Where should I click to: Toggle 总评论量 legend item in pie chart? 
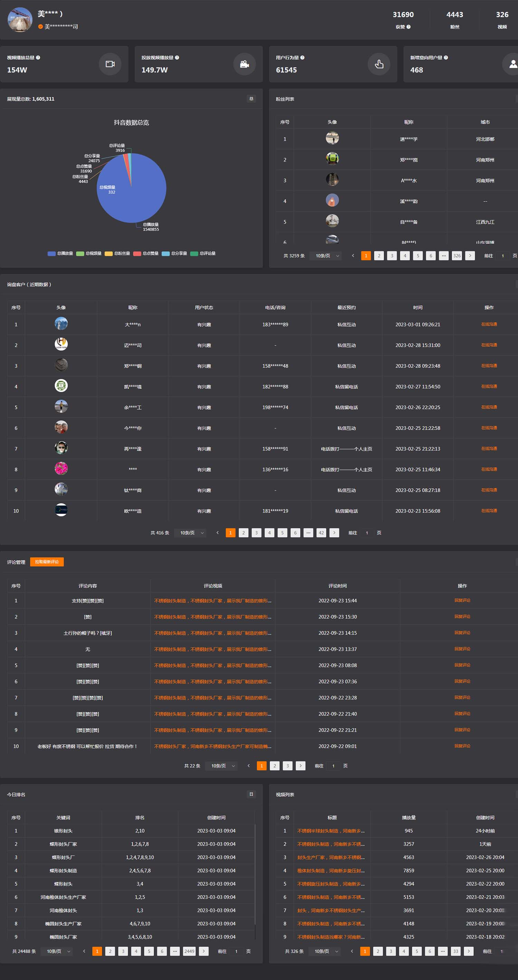click(203, 253)
